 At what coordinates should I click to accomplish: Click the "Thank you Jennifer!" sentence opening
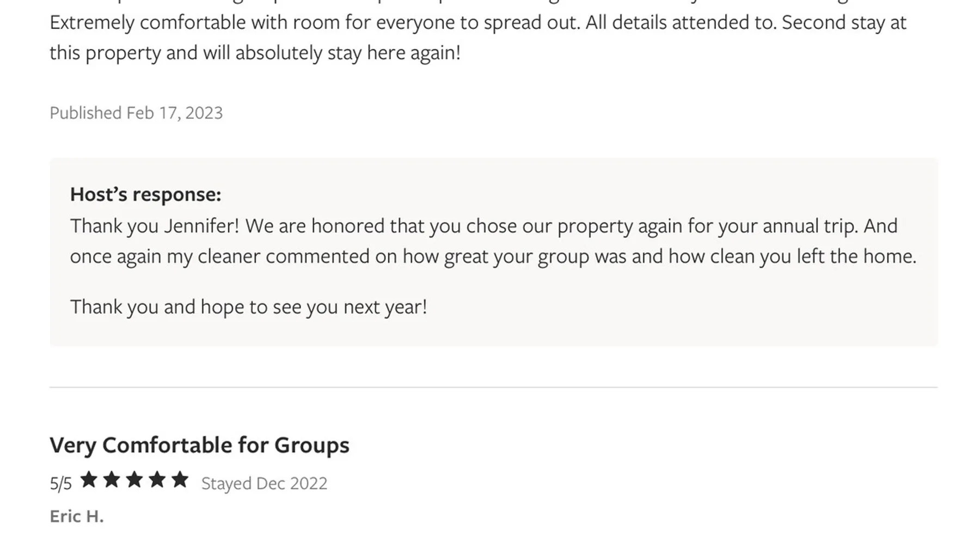pos(155,226)
